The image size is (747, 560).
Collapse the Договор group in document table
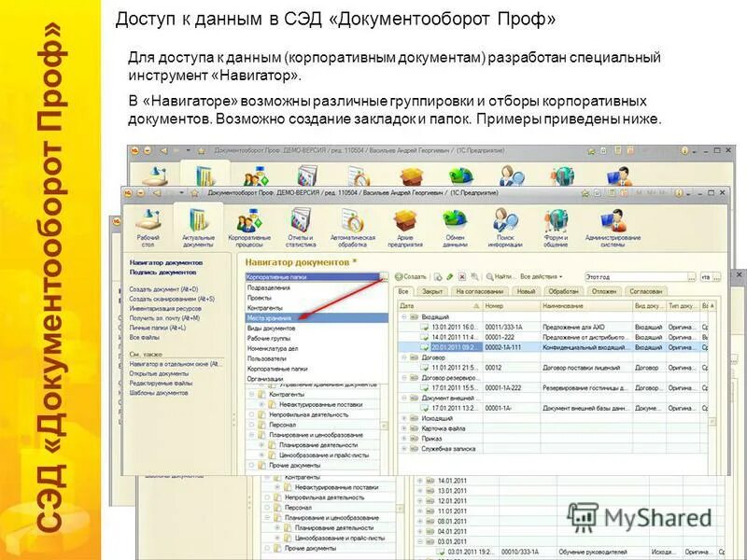click(404, 357)
